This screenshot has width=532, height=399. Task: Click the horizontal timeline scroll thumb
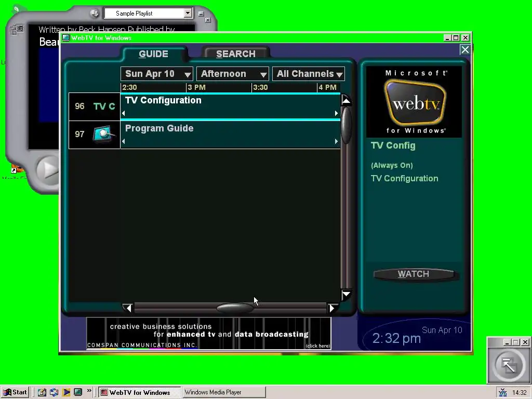point(235,308)
